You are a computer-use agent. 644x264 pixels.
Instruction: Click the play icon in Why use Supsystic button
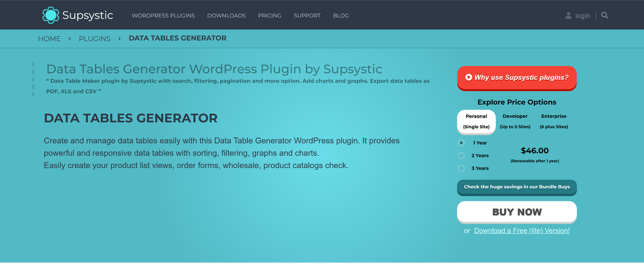[468, 77]
